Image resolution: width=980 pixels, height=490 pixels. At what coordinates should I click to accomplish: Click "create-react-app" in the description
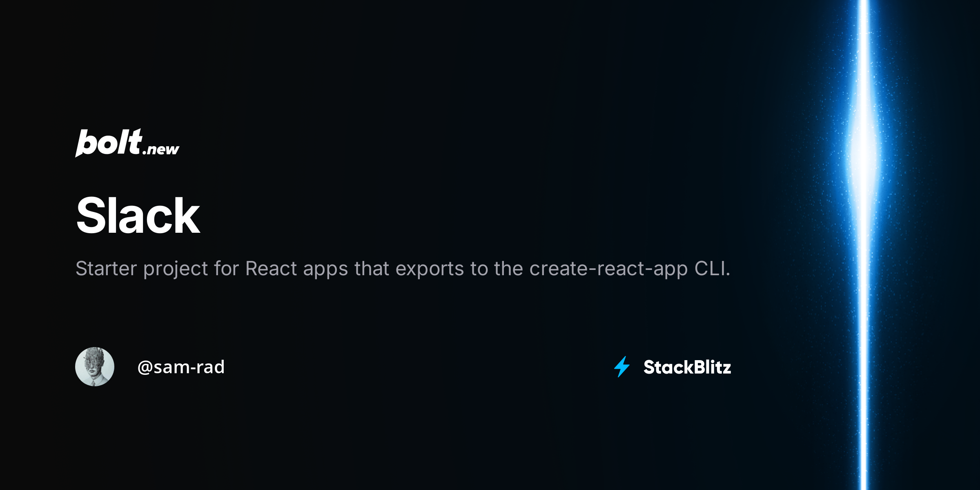(x=608, y=269)
